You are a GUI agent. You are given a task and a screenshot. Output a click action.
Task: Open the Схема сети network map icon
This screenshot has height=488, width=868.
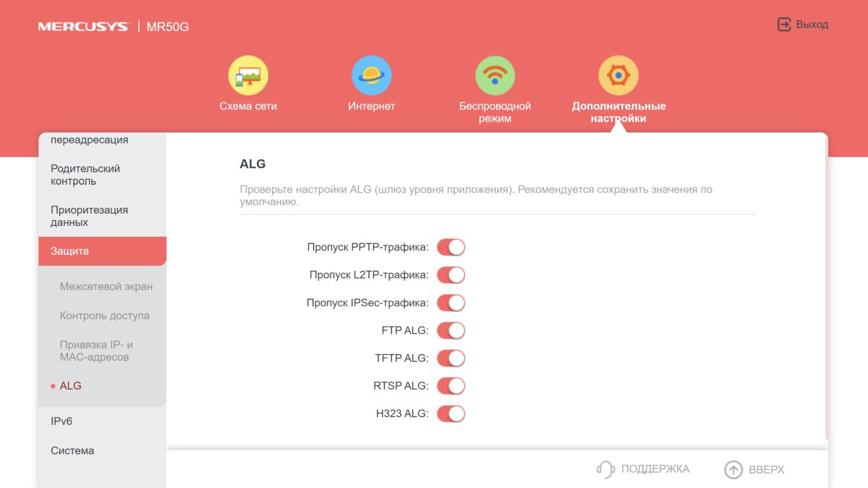tap(248, 75)
